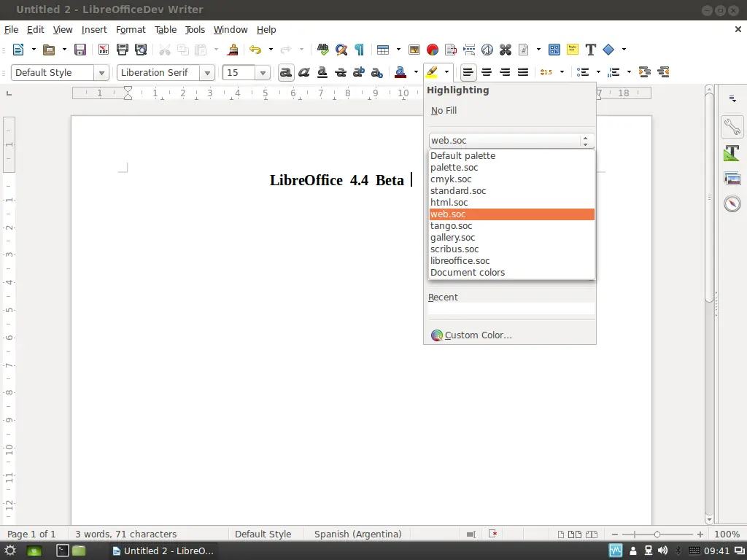Select Document colors in palette list
The height and width of the screenshot is (560, 747).
point(511,273)
